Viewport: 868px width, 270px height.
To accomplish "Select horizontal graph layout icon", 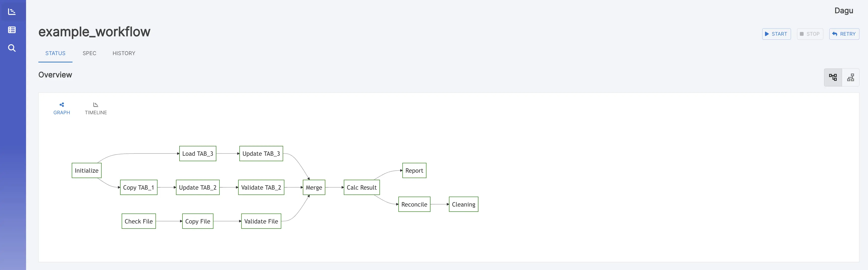I will tap(833, 77).
